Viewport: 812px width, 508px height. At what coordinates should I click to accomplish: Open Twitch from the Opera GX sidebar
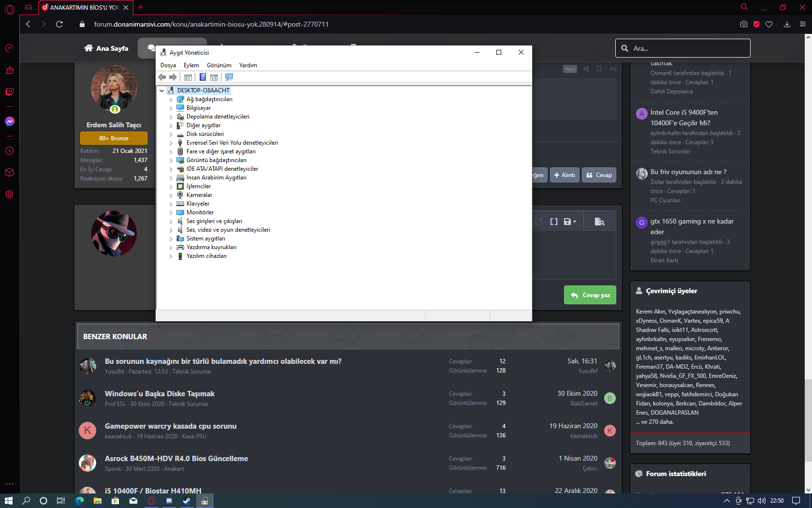pos(10,92)
